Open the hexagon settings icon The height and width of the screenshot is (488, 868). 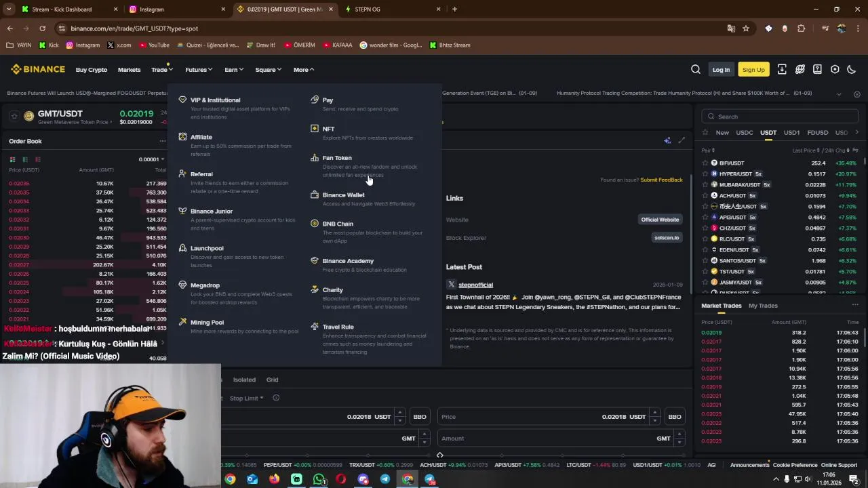point(835,69)
